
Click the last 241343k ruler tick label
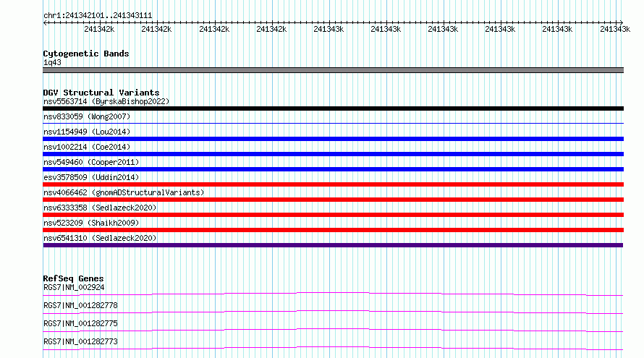tap(615, 29)
